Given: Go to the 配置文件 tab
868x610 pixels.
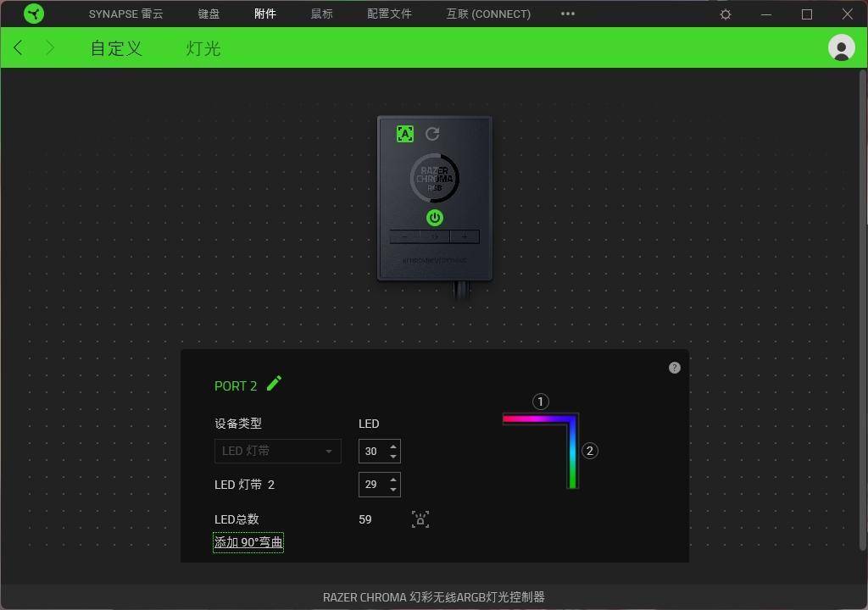Looking at the screenshot, I should [389, 14].
